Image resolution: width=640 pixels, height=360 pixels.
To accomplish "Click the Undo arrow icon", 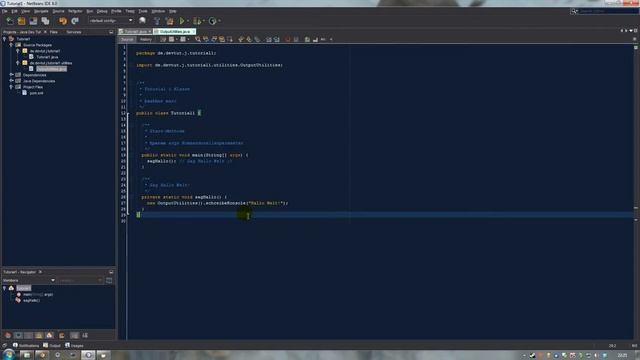I will (63, 21).
